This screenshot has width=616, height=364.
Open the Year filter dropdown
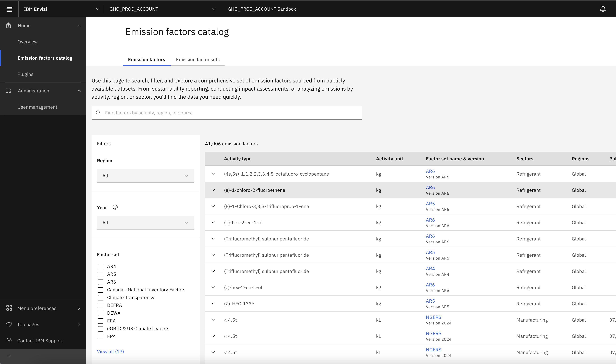click(x=145, y=222)
